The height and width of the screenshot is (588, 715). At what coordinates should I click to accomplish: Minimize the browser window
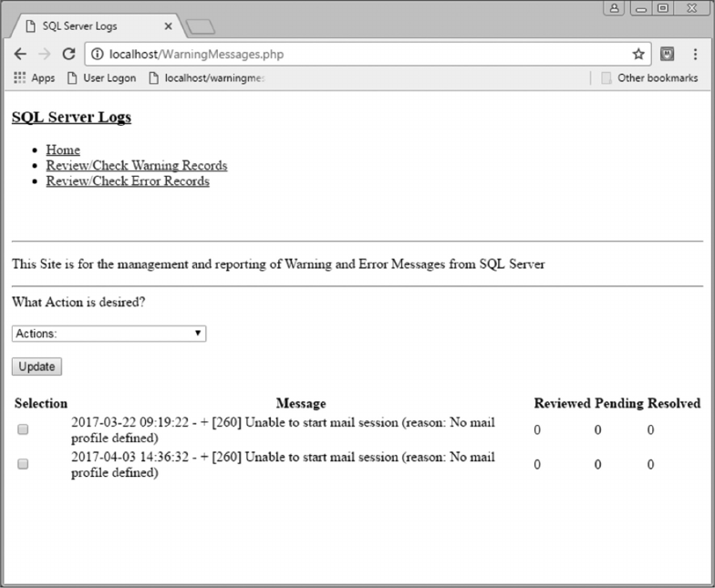click(641, 8)
